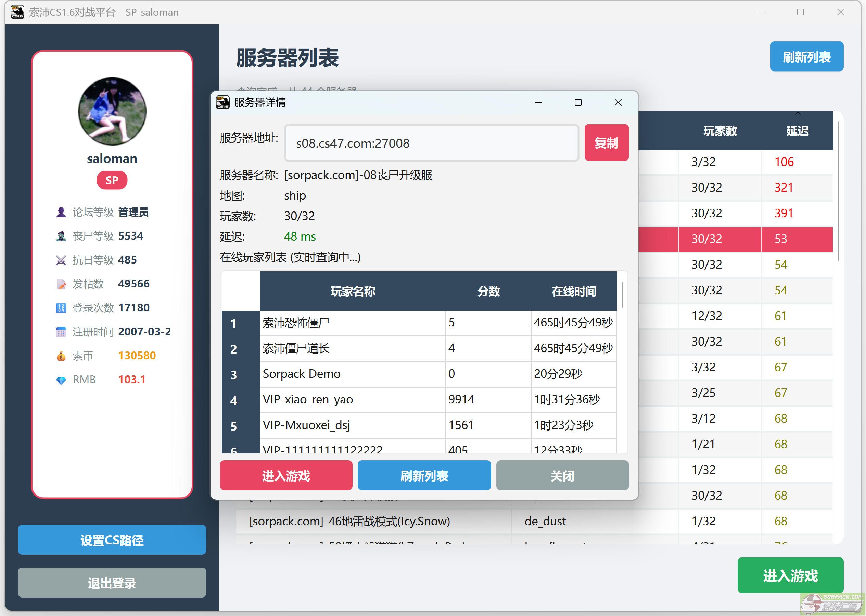Click the registration date calendar icon
Viewport: 866px width, 616px height.
[61, 332]
